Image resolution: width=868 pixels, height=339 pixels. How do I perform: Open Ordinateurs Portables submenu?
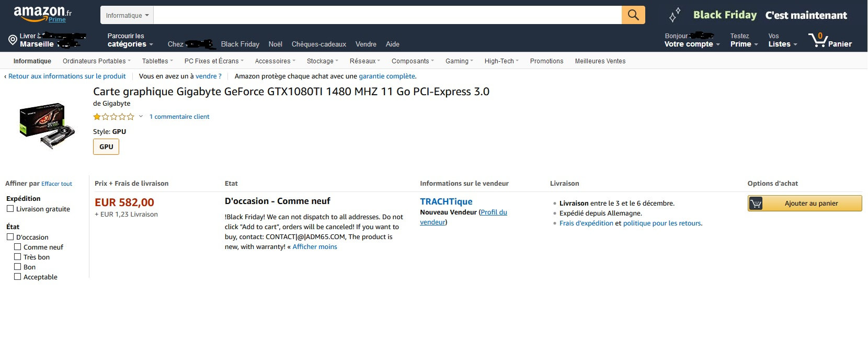click(97, 61)
